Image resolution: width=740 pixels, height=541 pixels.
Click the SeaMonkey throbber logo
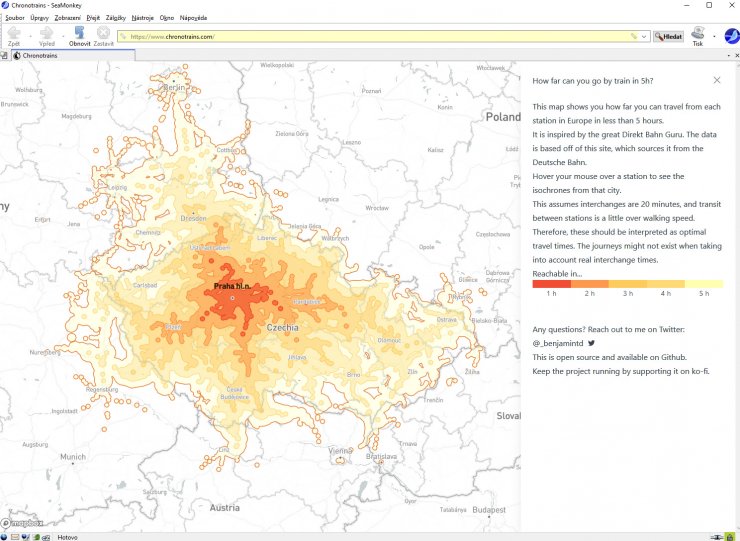click(x=732, y=36)
